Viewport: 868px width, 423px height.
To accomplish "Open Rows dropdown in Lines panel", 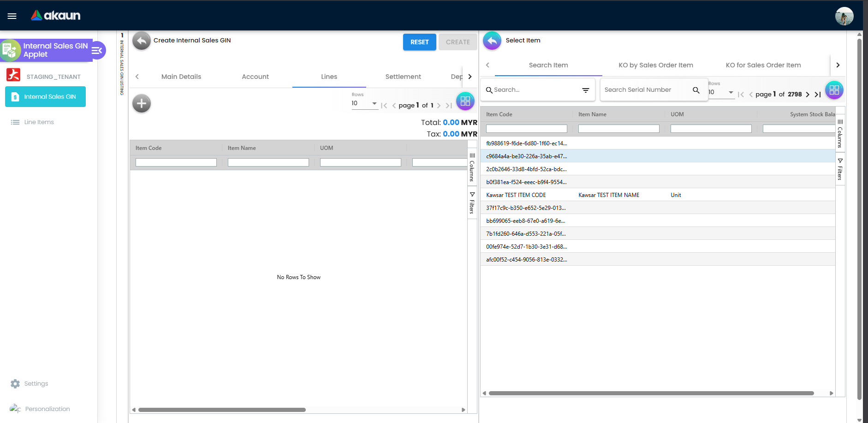I will point(364,103).
